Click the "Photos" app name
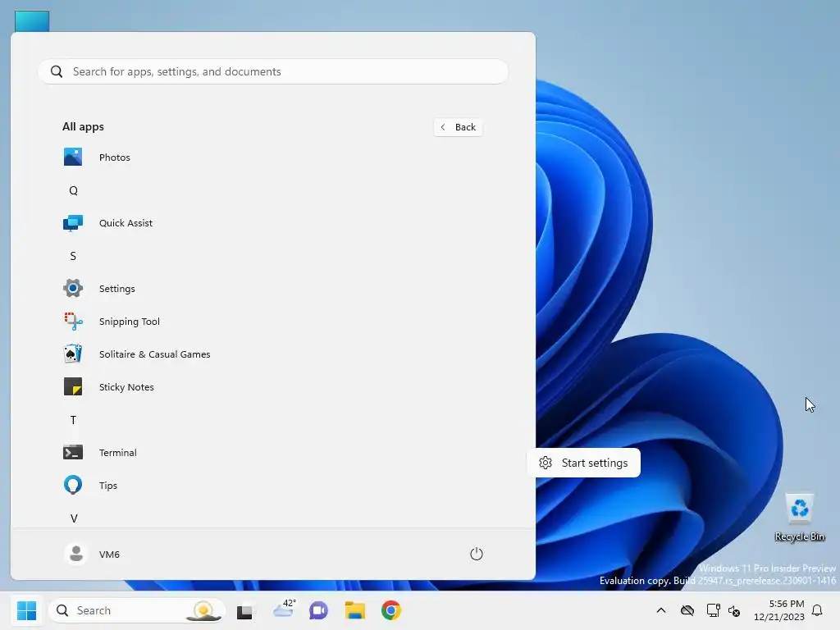This screenshot has height=630, width=840. click(115, 157)
